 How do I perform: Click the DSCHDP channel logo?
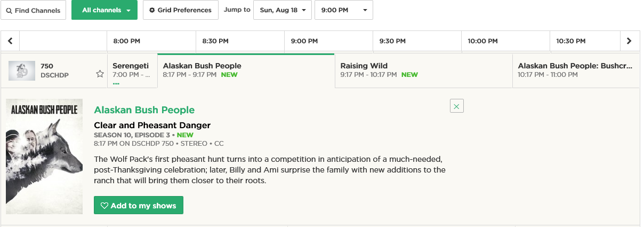pyautogui.click(x=22, y=71)
